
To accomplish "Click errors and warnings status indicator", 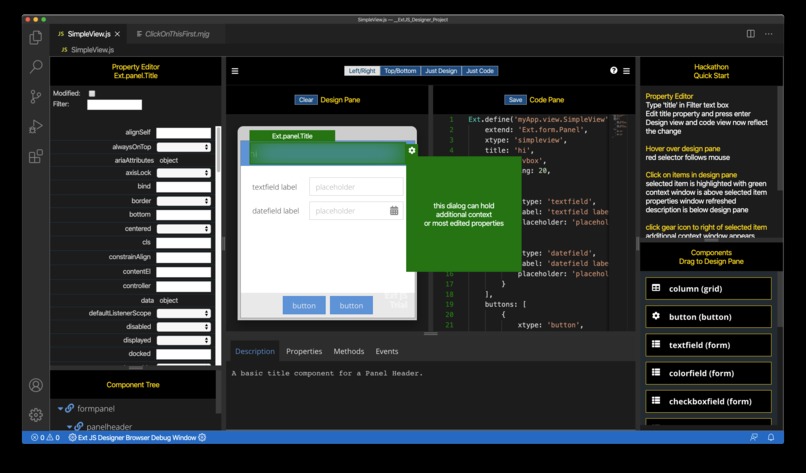I will pyautogui.click(x=45, y=438).
